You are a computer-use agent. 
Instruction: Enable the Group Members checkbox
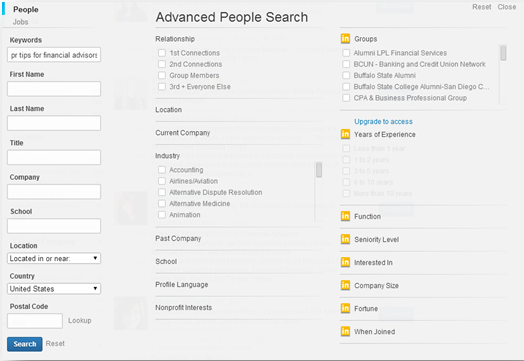pos(162,75)
